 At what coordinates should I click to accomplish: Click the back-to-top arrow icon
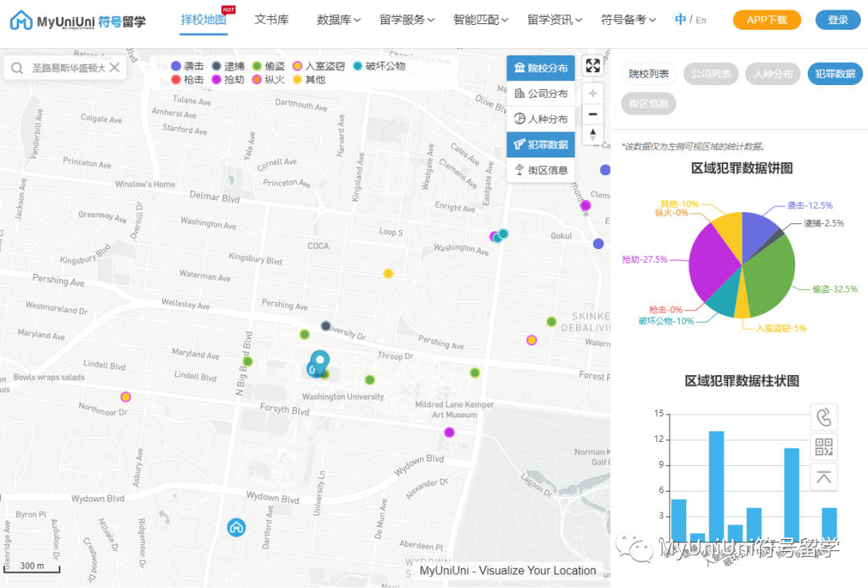tap(824, 477)
